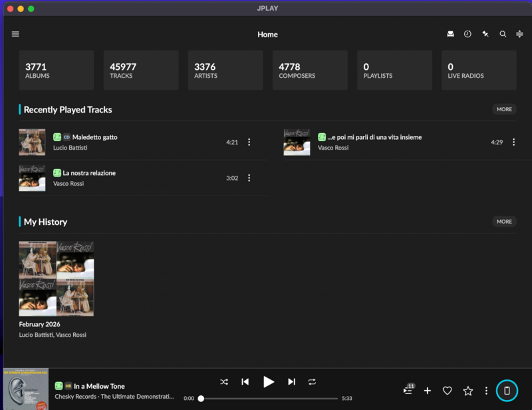Click the playback progress slider
Viewport: 532px width, 410px height.
[x=269, y=398]
